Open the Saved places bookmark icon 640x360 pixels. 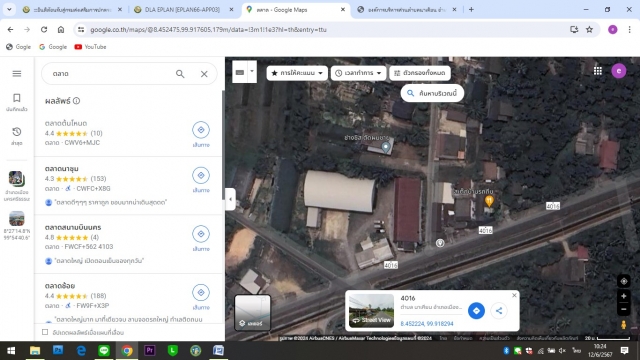point(17,98)
